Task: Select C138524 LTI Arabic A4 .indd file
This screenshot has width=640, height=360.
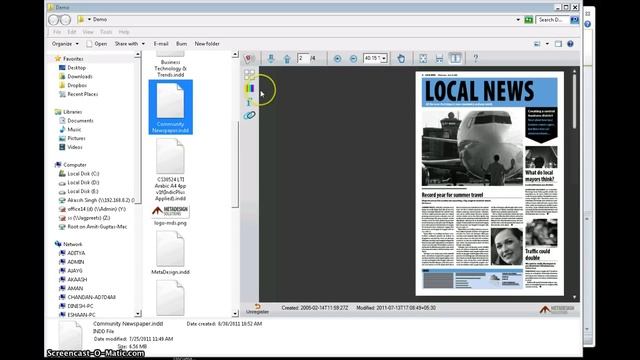Action: (x=171, y=169)
